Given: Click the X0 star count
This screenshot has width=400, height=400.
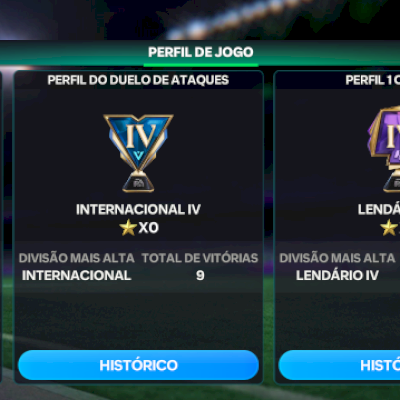Looking at the screenshot, I should pos(149,228).
